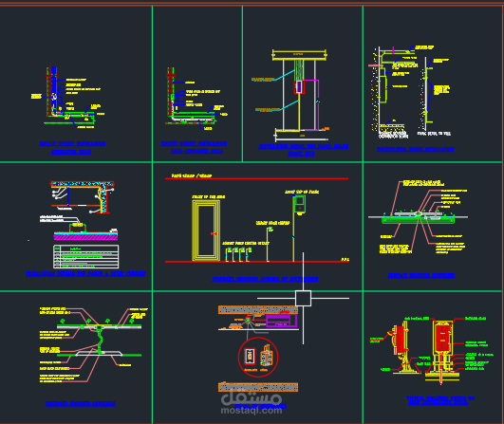Viewport: 504px width, 424px height.
Task: Click the blue title under mounting heights drawing
Action: coord(265,279)
